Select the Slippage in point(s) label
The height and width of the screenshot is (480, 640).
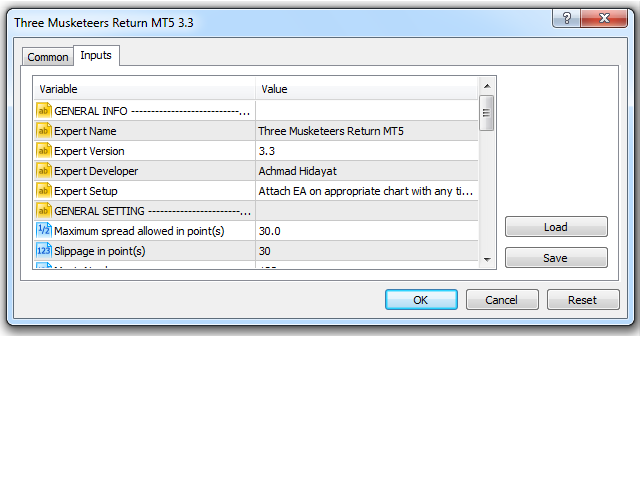coord(100,251)
